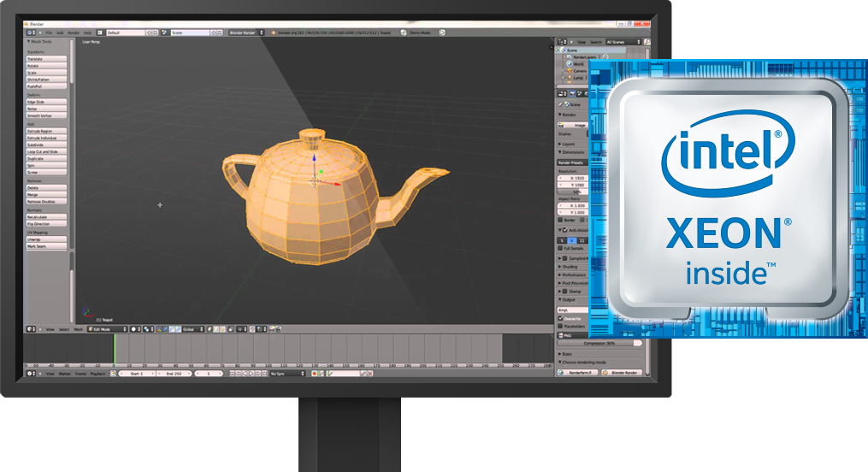Select edge select mode icon
The image size is (868, 472).
(x=216, y=329)
